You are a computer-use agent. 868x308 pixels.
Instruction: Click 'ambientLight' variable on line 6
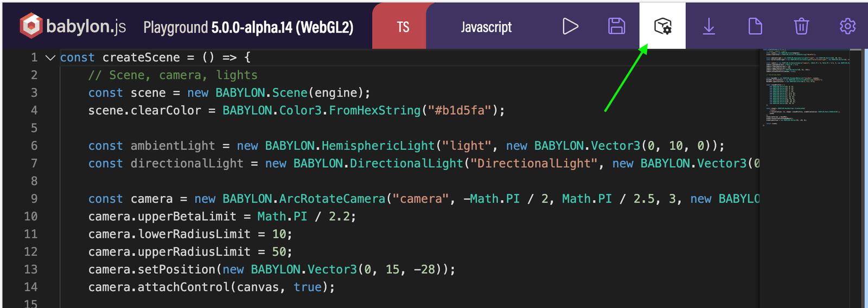point(173,146)
